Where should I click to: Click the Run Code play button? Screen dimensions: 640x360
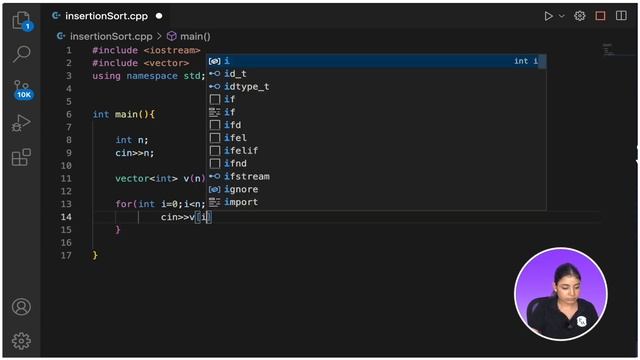(548, 16)
